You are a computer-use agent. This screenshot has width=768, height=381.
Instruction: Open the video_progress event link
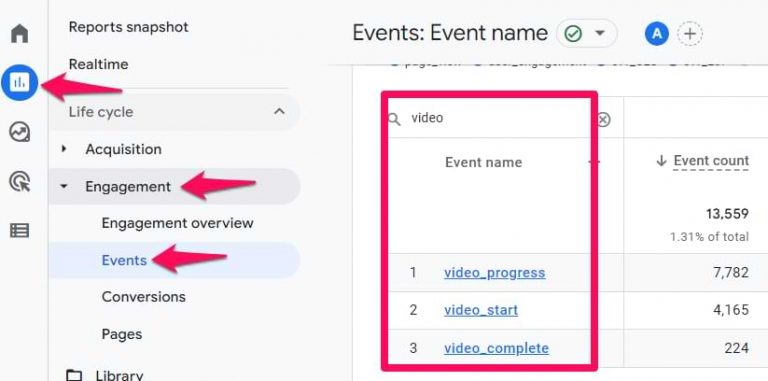494,273
